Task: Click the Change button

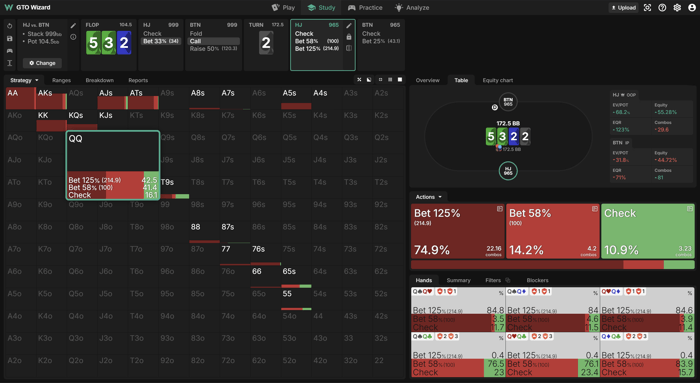Action: pyautogui.click(x=42, y=63)
